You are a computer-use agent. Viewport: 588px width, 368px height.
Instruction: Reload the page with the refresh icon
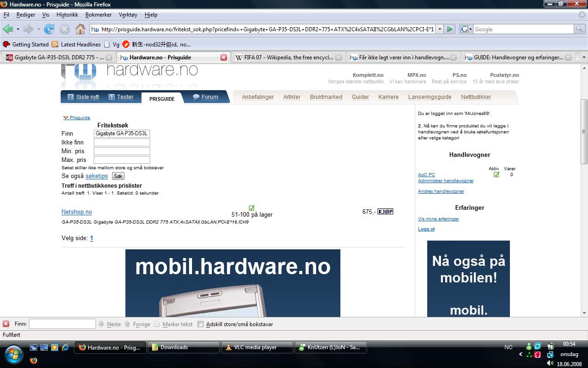click(x=49, y=29)
